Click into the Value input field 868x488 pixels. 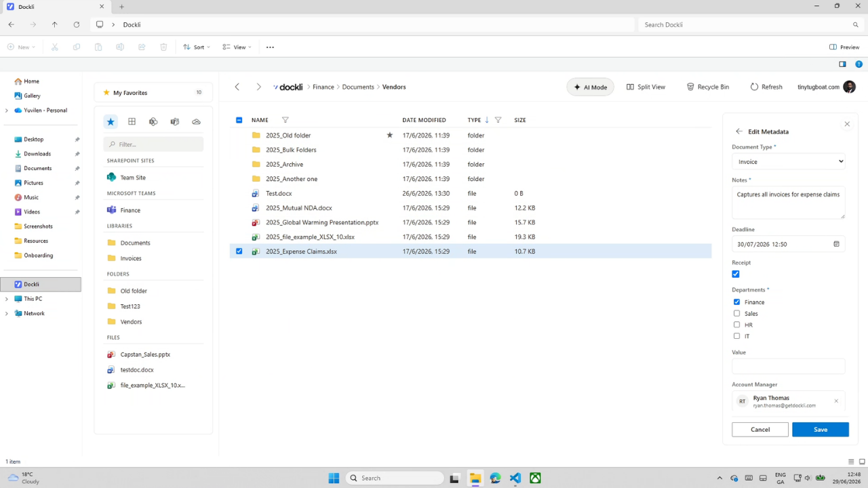pyautogui.click(x=789, y=366)
